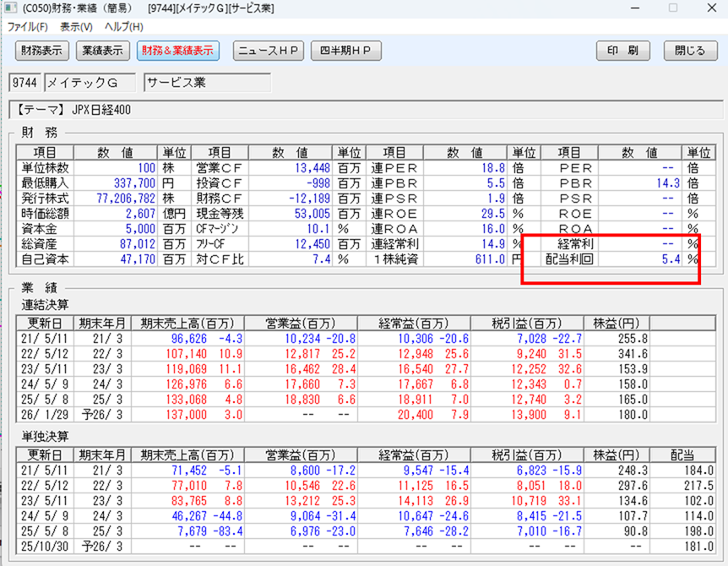Click the 更新日 header in 連結決算 table

point(43,323)
